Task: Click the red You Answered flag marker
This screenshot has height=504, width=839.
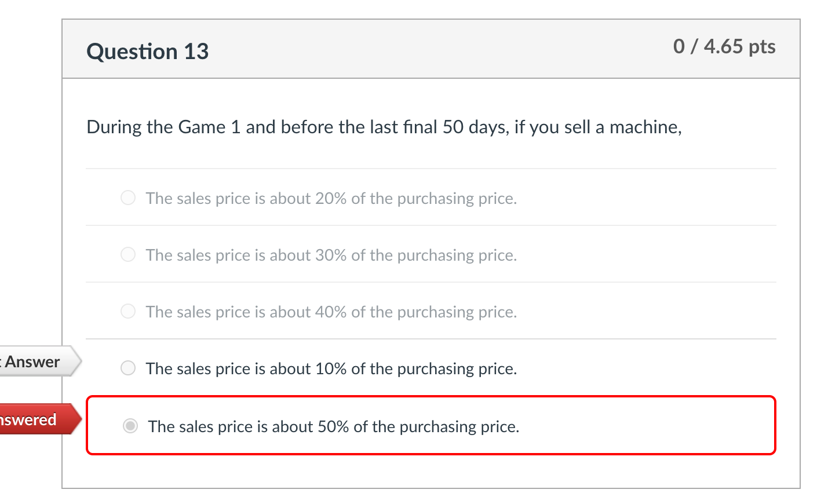Action: pos(32,419)
